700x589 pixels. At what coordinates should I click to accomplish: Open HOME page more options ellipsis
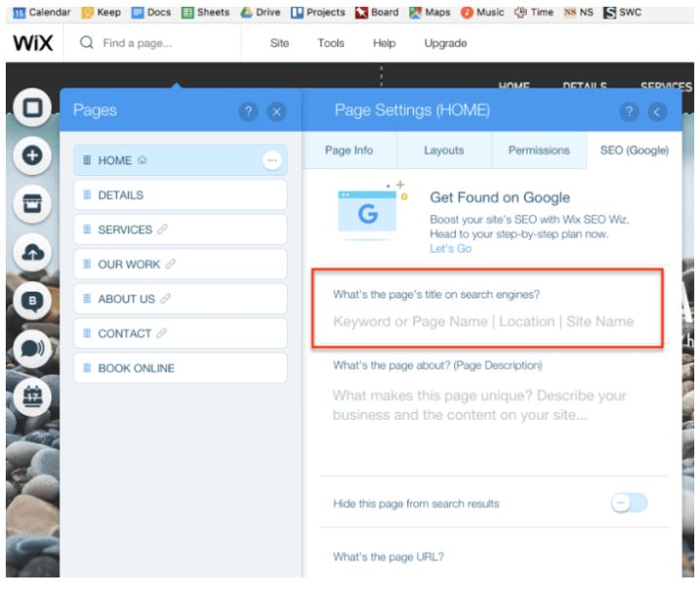click(x=272, y=160)
